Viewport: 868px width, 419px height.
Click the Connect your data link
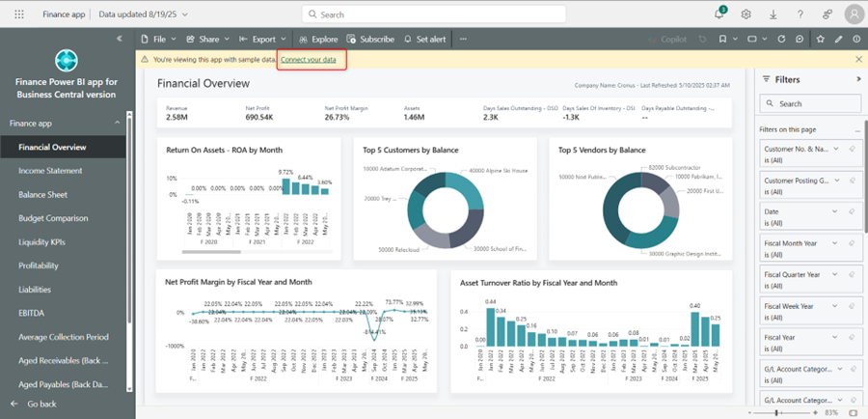pyautogui.click(x=309, y=60)
